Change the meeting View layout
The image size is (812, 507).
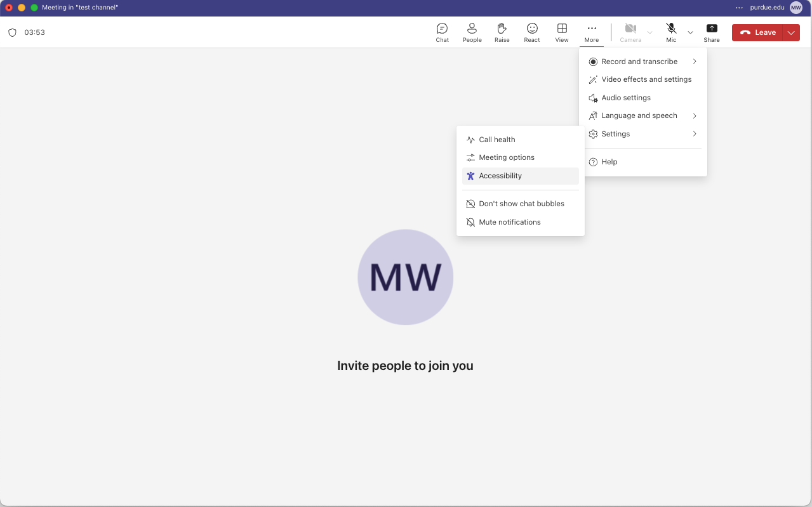[562, 32]
